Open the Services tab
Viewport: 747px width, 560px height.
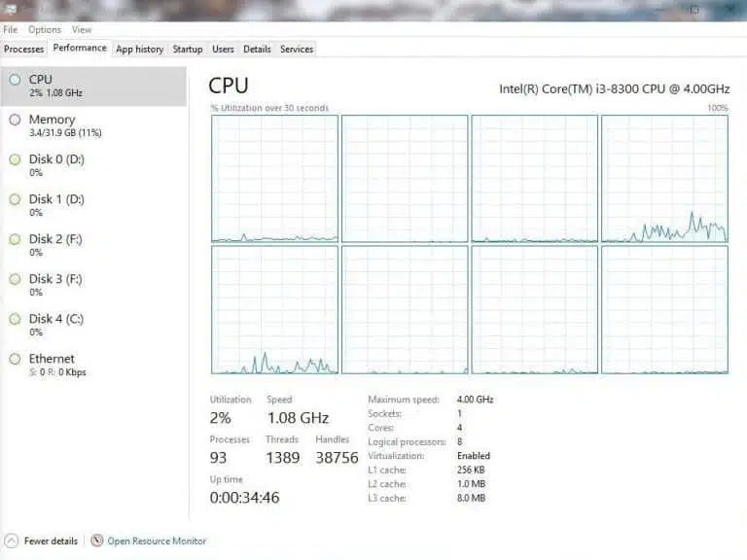(297, 49)
